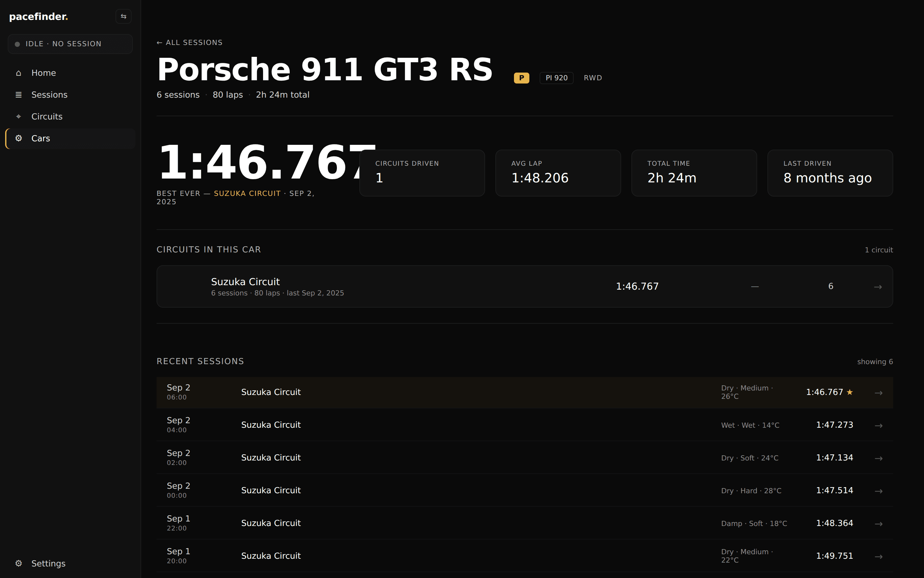Open the Sep 1 20:00 session arrow
Screen dimensions: 924x578
(878, 556)
